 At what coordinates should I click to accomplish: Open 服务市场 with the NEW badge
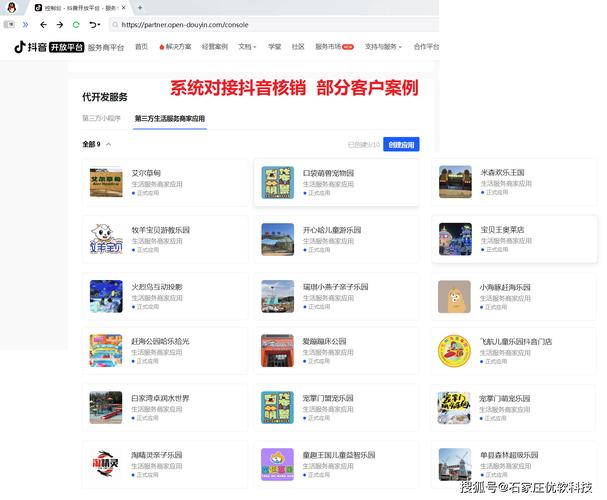334,47
